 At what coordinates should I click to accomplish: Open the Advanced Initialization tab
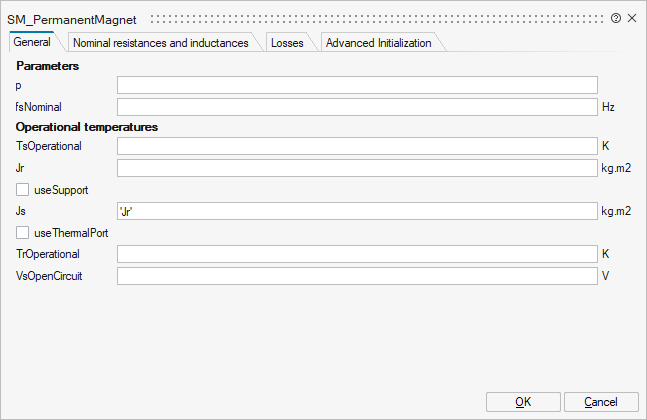379,43
